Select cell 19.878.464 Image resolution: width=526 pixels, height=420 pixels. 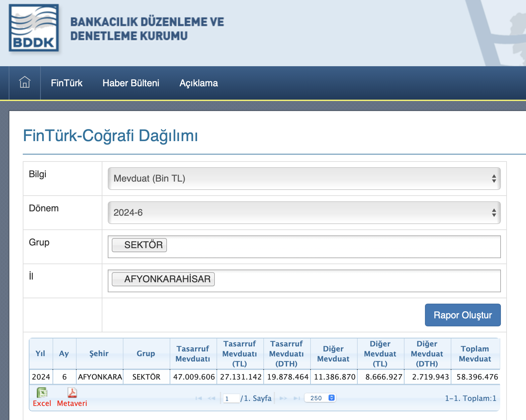coord(287,377)
